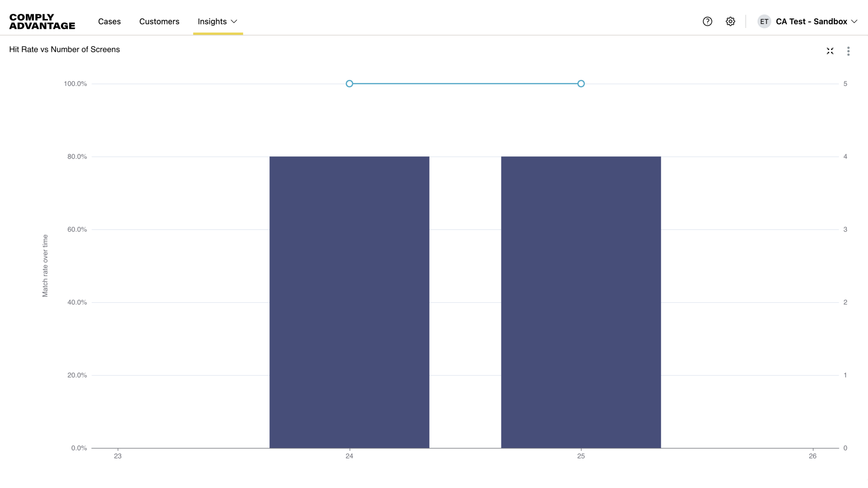Go to the Cases tab
The width and height of the screenshot is (868, 488).
click(x=109, y=21)
